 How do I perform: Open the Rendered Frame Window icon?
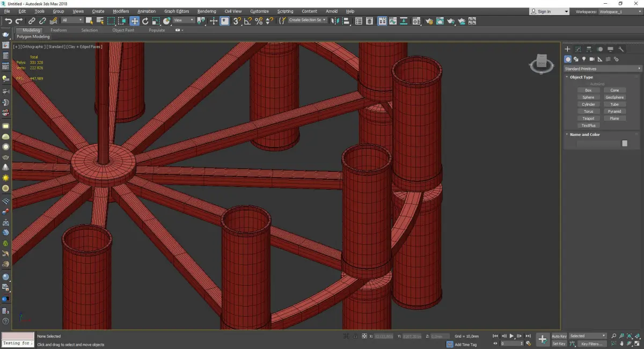[440, 21]
